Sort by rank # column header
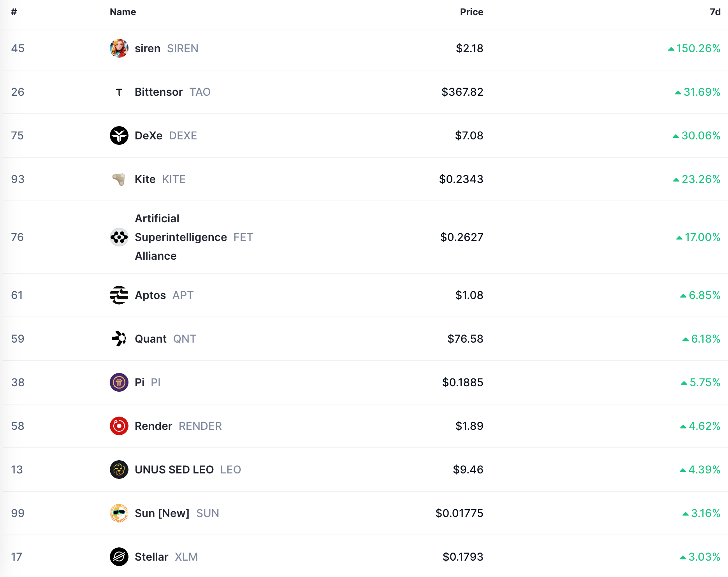 pyautogui.click(x=14, y=12)
